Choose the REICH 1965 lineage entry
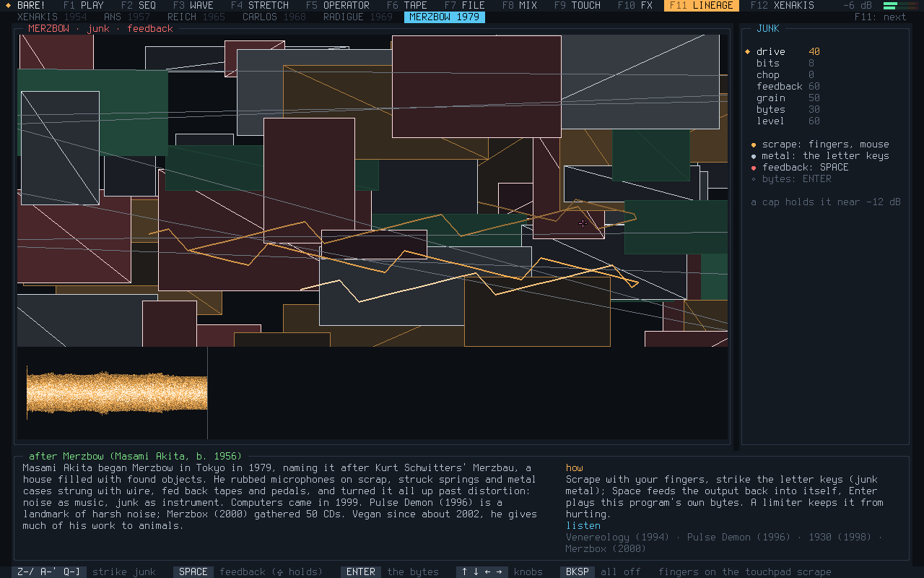Image resolution: width=924 pixels, height=578 pixels. [x=196, y=17]
